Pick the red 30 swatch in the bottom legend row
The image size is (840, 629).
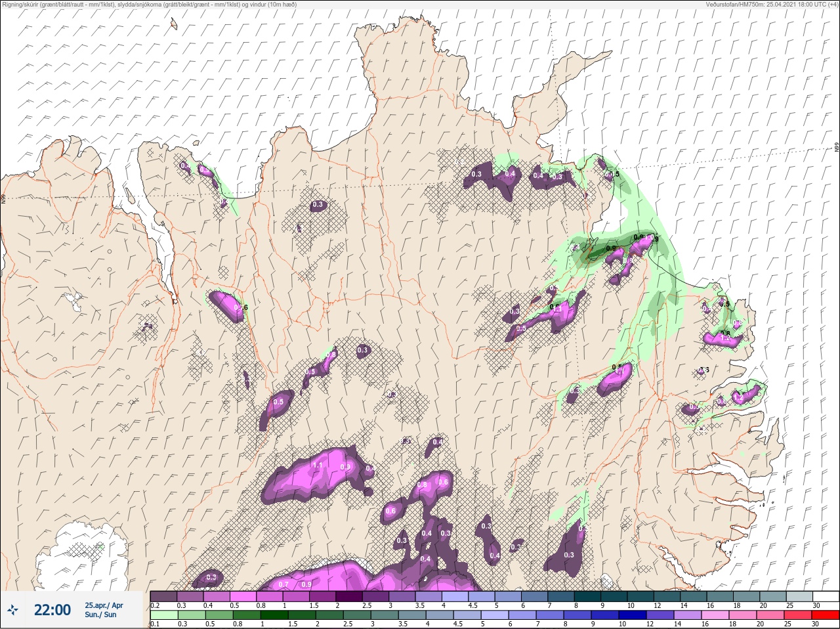(x=826, y=615)
